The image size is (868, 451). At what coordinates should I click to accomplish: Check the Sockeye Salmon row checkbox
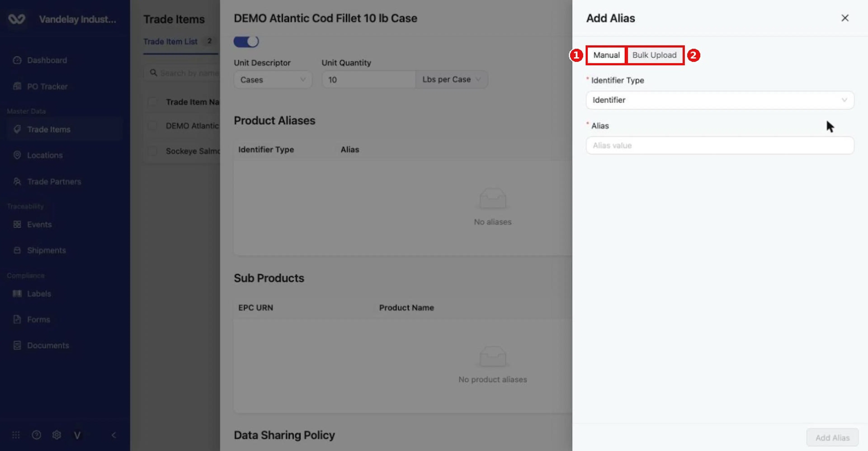tap(152, 151)
